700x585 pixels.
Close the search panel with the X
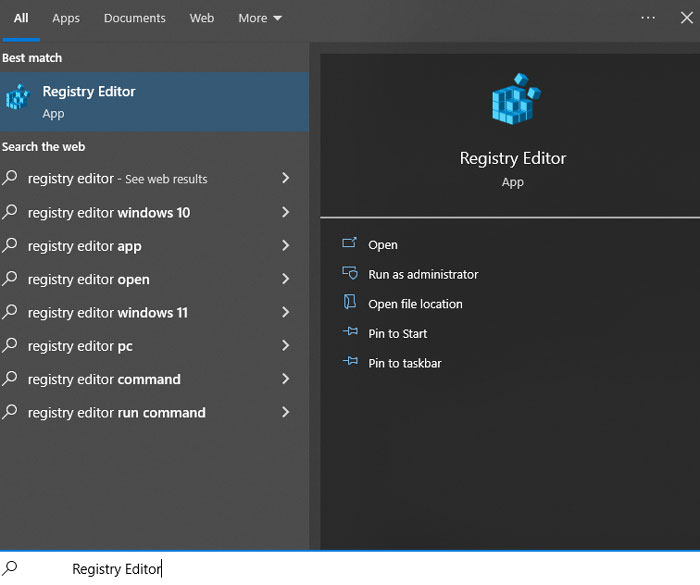click(x=687, y=18)
